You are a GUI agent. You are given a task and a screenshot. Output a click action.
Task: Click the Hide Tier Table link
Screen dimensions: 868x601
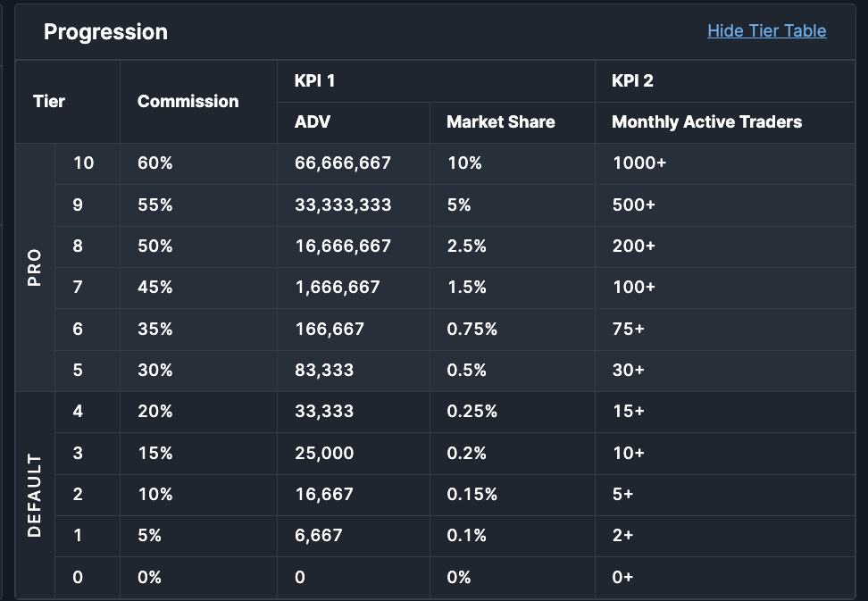(x=767, y=30)
